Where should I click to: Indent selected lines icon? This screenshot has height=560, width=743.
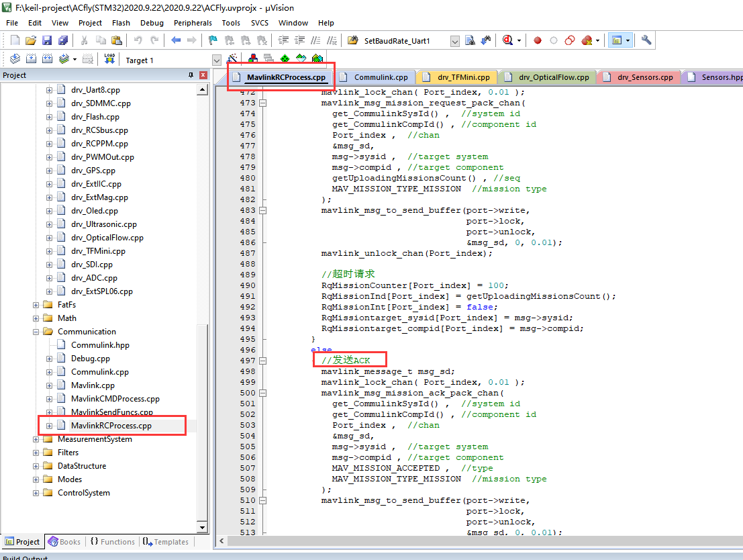pyautogui.click(x=283, y=40)
